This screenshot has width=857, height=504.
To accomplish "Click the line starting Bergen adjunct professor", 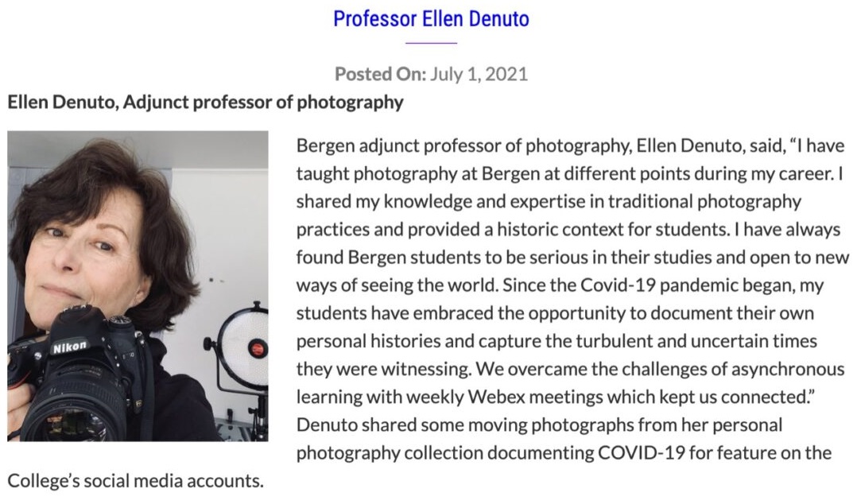I will tap(572, 146).
